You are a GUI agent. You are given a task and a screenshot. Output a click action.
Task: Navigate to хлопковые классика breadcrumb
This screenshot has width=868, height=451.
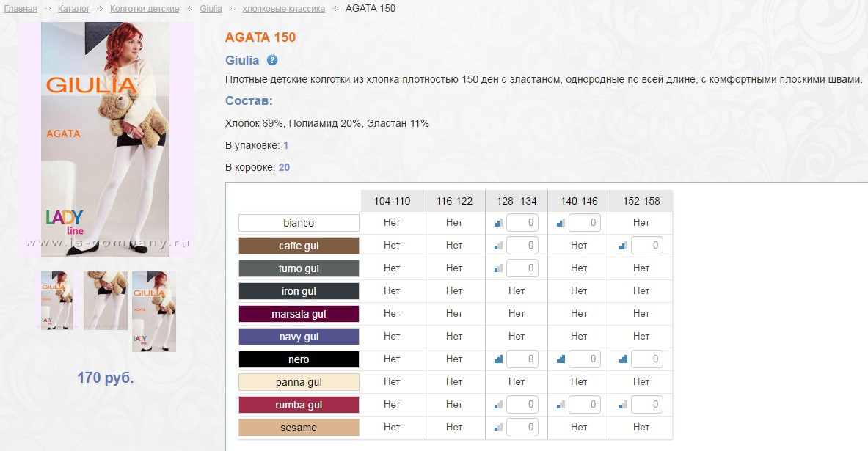[284, 9]
